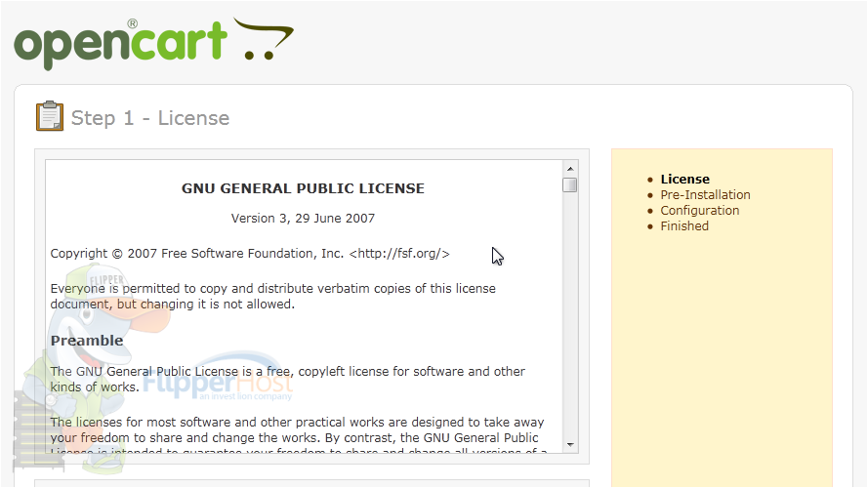Click 'Everyone is permitted to copy' paragraph
The width and height of the screenshot is (868, 488).
273,296
